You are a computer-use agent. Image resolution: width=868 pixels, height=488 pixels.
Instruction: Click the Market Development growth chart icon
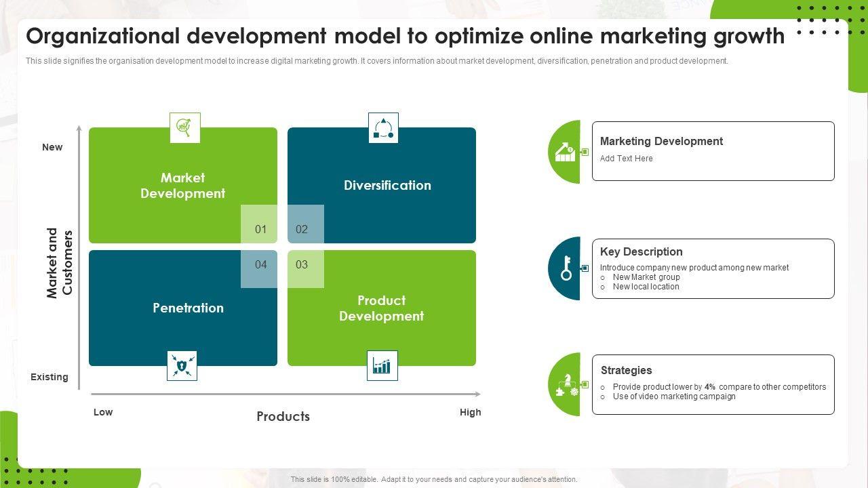coord(184,127)
